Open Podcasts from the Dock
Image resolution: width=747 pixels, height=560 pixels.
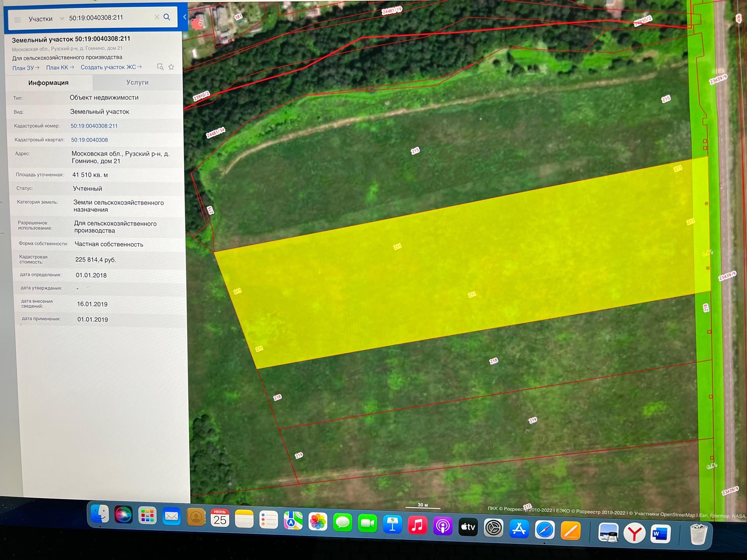pyautogui.click(x=443, y=526)
